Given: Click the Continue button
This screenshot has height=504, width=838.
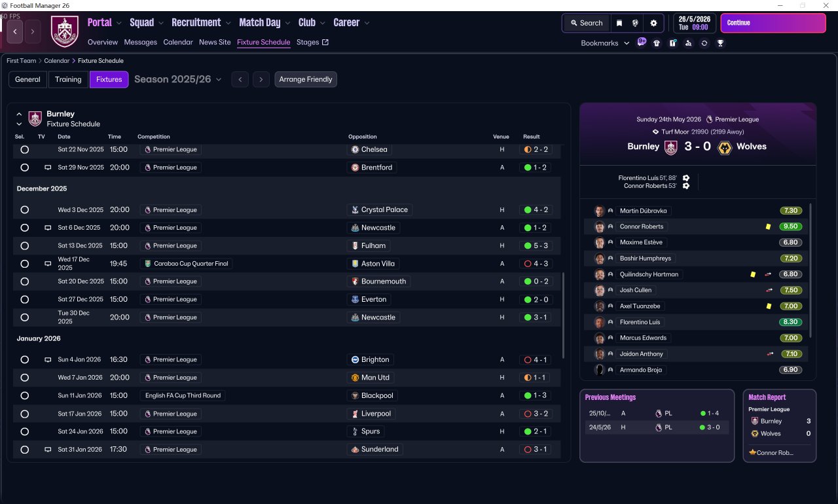Looking at the screenshot, I should tap(773, 23).
